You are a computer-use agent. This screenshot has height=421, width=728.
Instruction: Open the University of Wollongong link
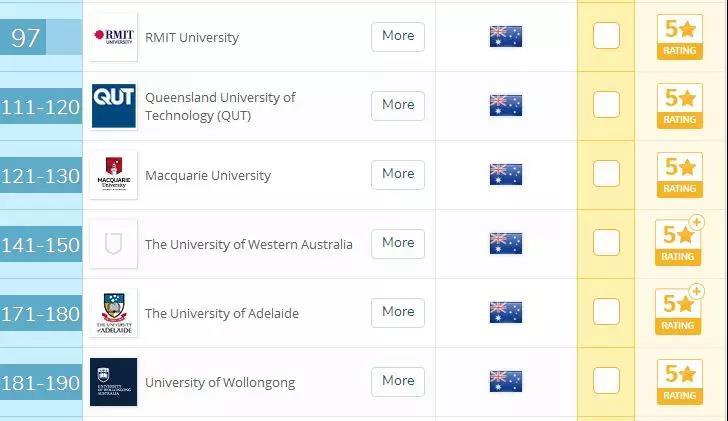click(219, 382)
